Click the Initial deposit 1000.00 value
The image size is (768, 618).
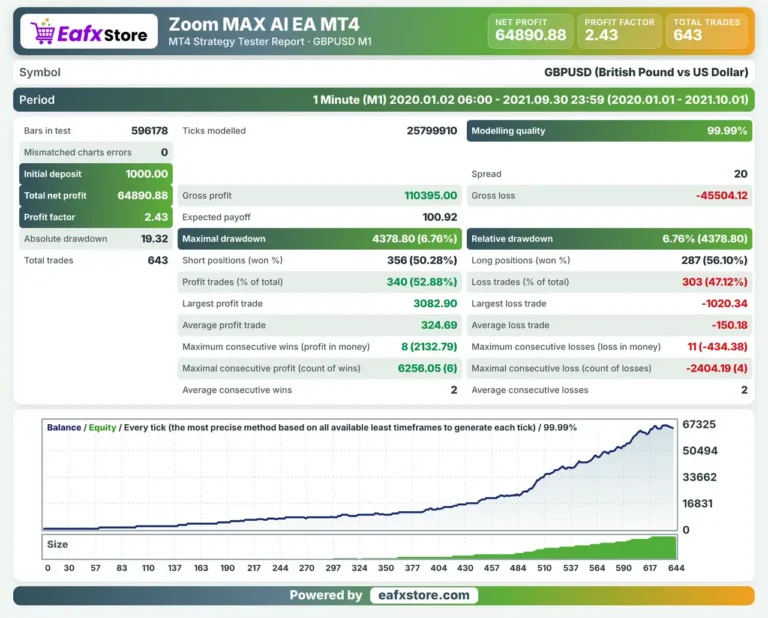point(146,174)
